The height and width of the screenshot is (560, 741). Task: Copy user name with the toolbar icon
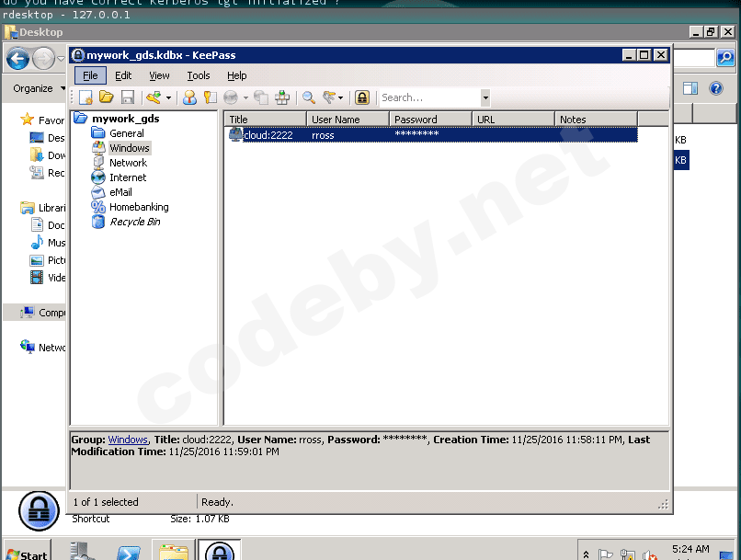[189, 97]
